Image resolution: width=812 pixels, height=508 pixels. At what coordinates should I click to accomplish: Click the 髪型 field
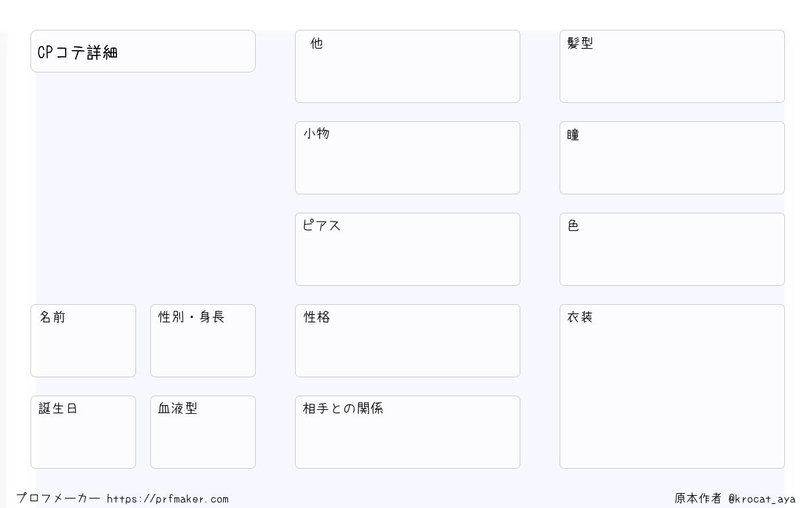tap(672, 66)
